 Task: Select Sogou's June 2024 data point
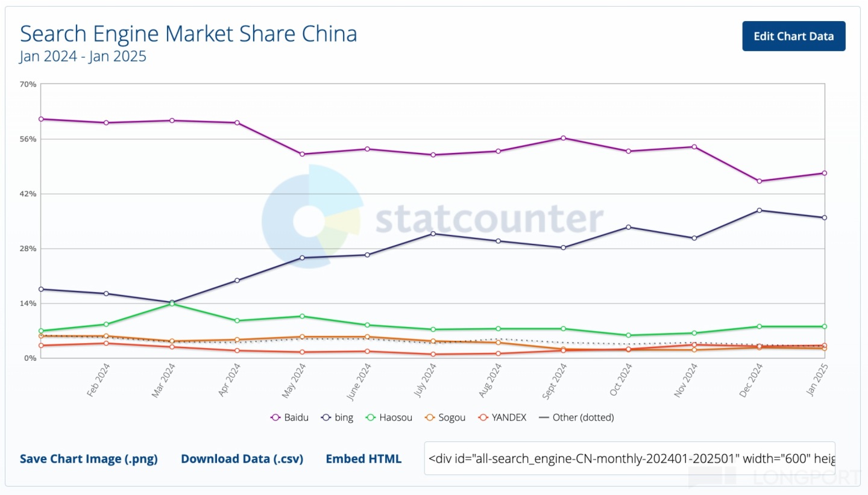367,337
